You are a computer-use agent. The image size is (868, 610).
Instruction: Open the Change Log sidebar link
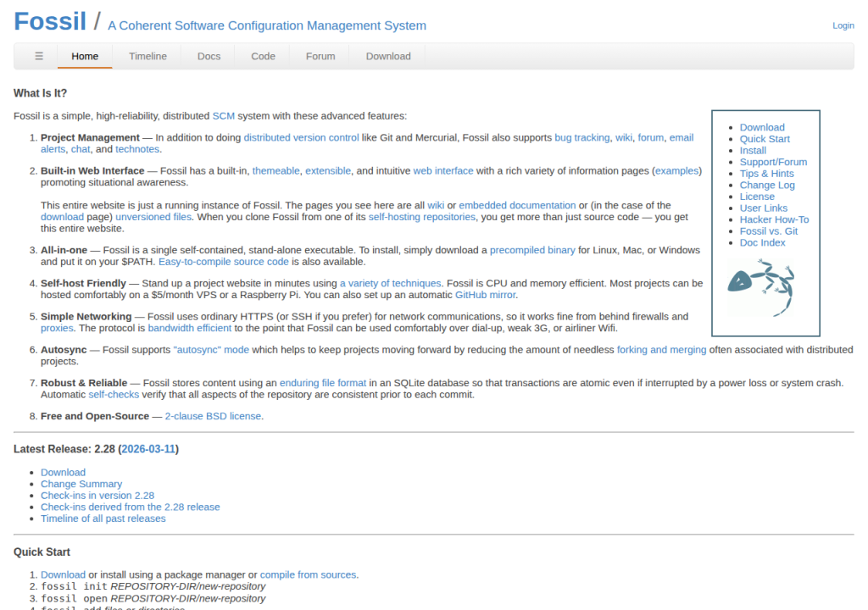click(767, 185)
